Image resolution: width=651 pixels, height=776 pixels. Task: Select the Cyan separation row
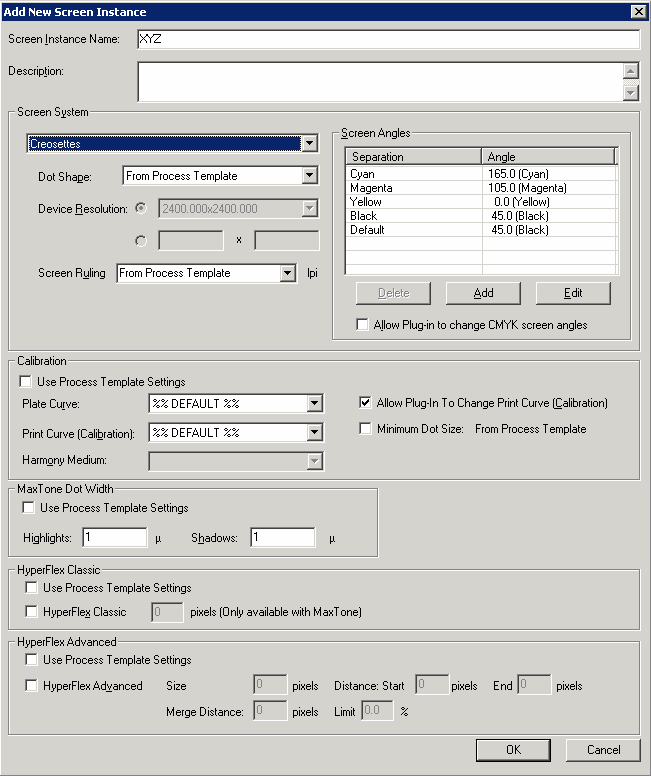pyautogui.click(x=414, y=174)
